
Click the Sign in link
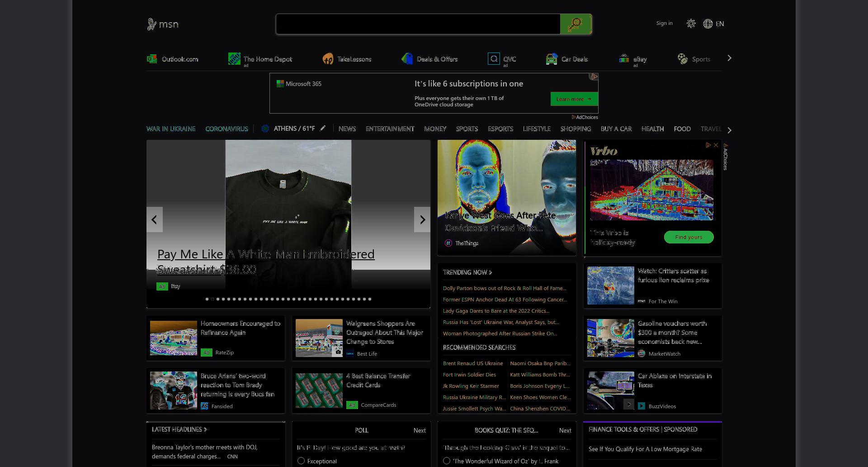coord(664,23)
